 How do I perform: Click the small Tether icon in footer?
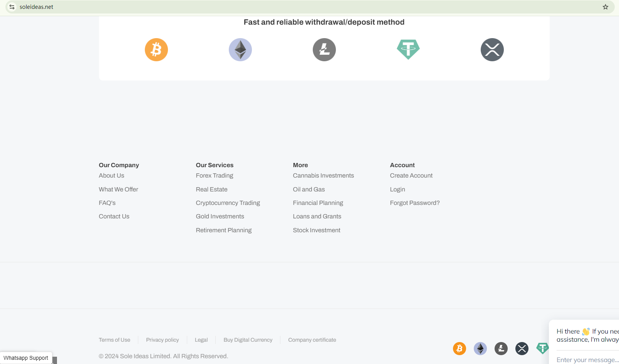(543, 349)
